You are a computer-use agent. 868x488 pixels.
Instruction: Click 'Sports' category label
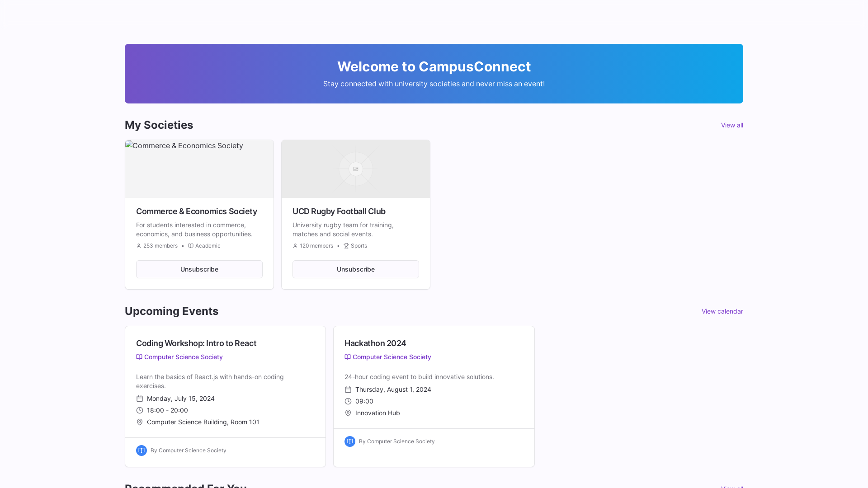359,246
